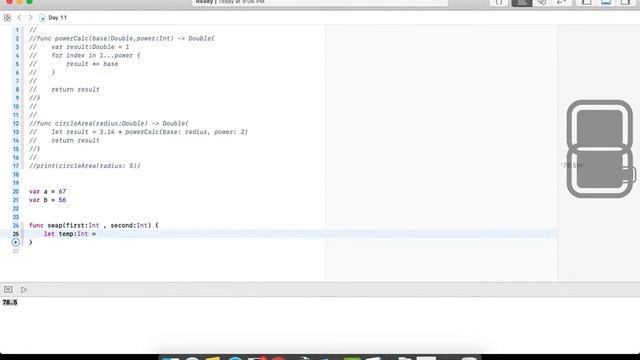
Task: Open the related items grid menu
Action: point(7,18)
